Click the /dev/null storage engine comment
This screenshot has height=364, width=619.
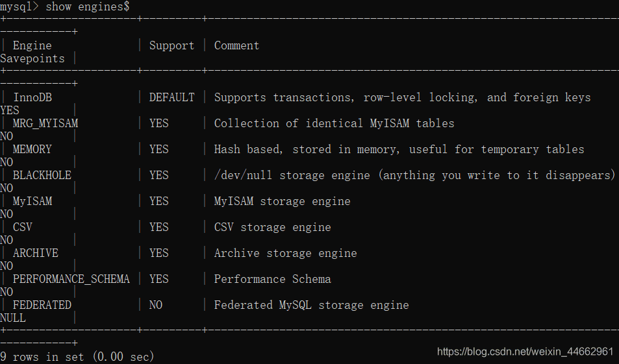pos(414,175)
